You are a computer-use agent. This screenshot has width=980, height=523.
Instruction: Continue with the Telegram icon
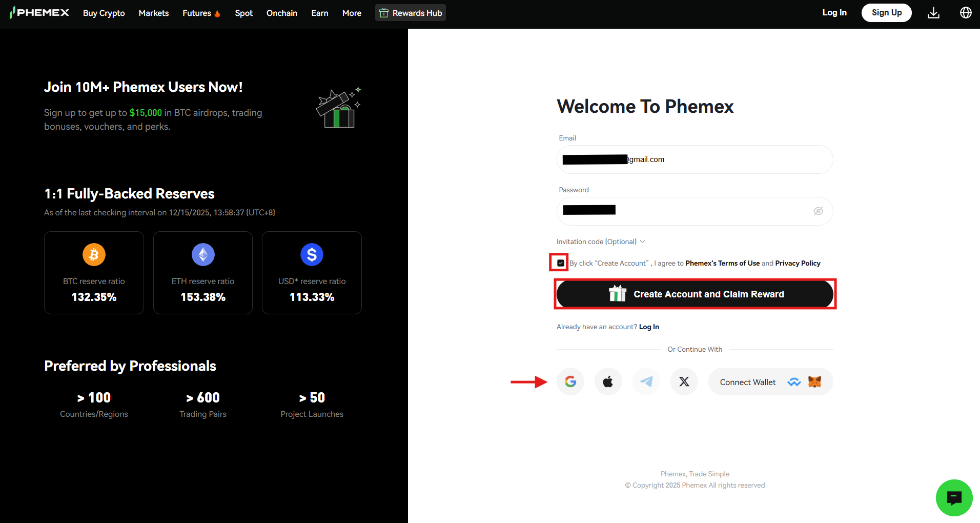click(646, 381)
